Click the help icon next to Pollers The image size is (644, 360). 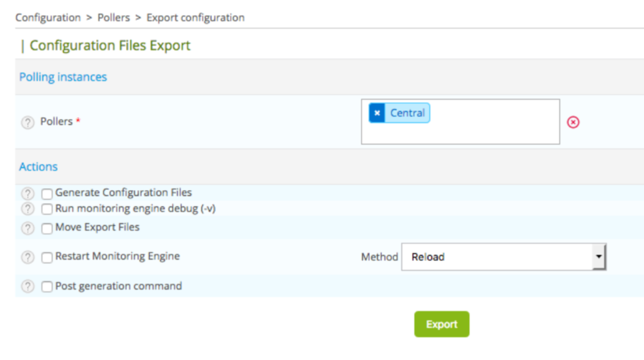point(27,122)
